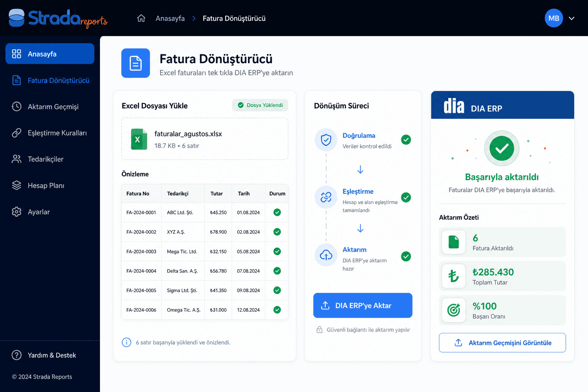Click the large green success checkmark

point(502,149)
